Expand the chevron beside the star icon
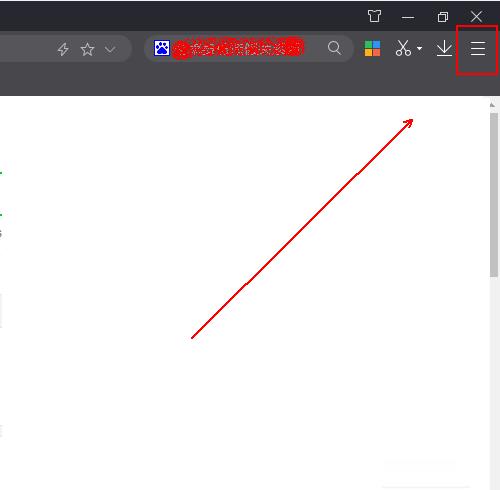 click(x=110, y=50)
